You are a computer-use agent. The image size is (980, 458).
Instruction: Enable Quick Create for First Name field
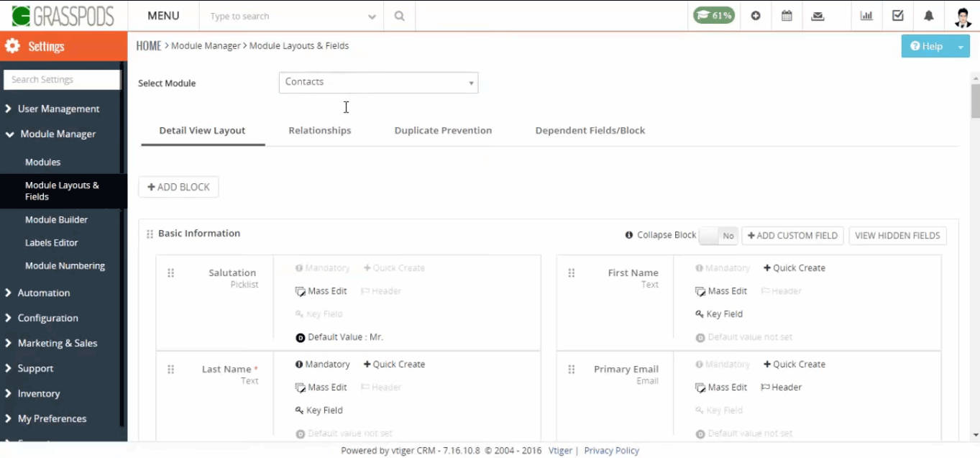point(794,267)
